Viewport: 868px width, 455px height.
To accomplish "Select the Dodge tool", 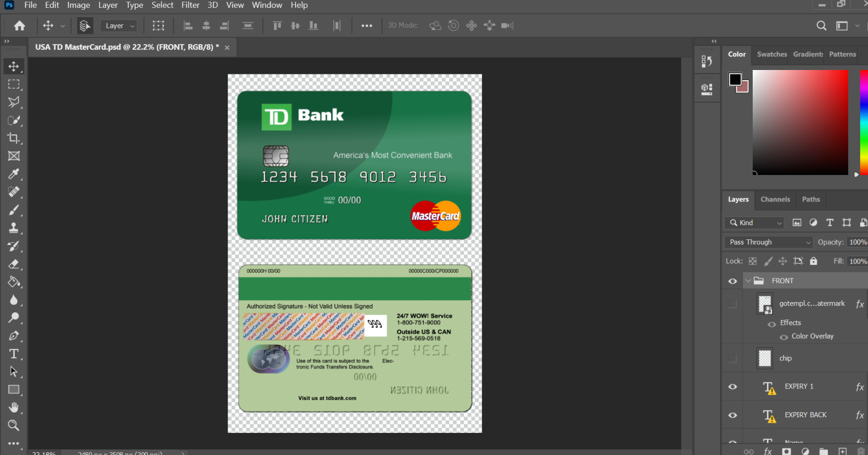I will point(14,318).
